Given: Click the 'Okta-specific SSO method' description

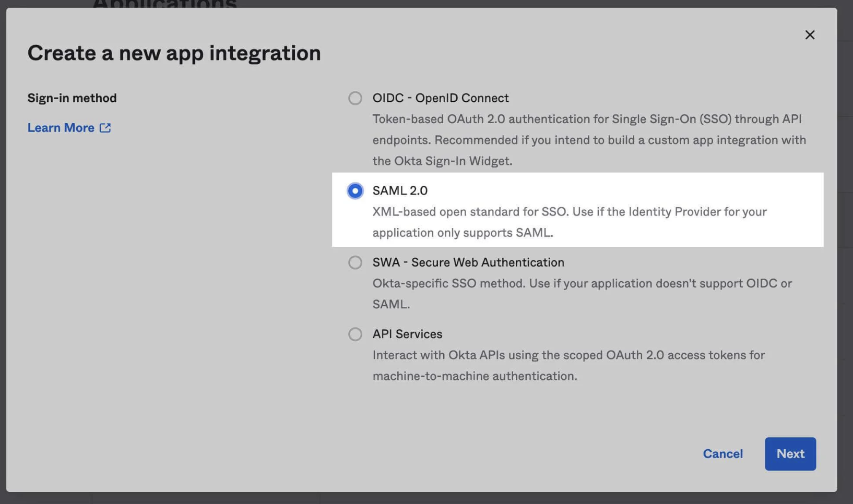Looking at the screenshot, I should point(582,294).
